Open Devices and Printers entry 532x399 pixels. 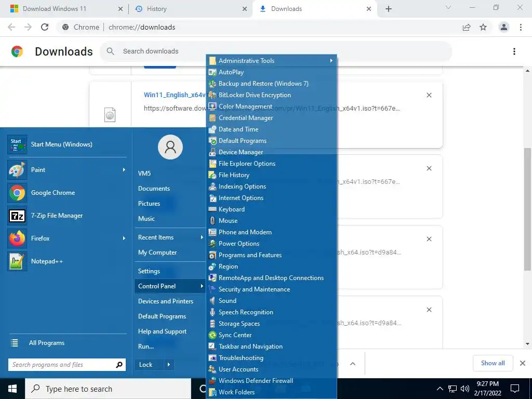166,301
